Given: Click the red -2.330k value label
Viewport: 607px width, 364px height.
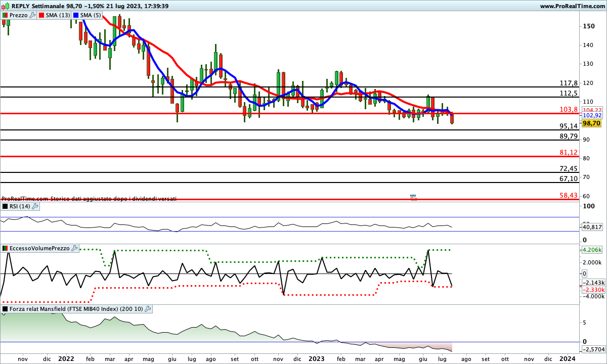Looking at the screenshot, I should [x=592, y=290].
